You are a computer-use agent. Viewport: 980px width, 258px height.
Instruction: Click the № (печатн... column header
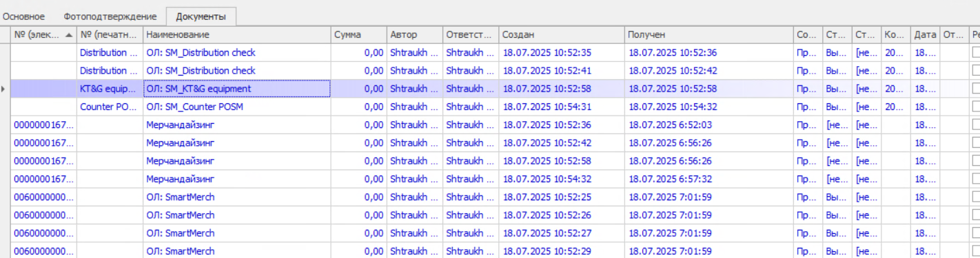tap(110, 34)
